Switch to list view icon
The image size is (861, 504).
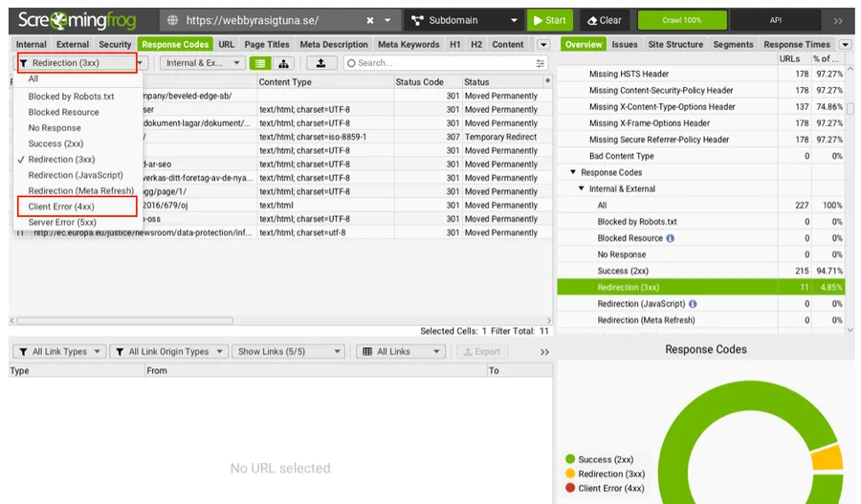click(260, 63)
